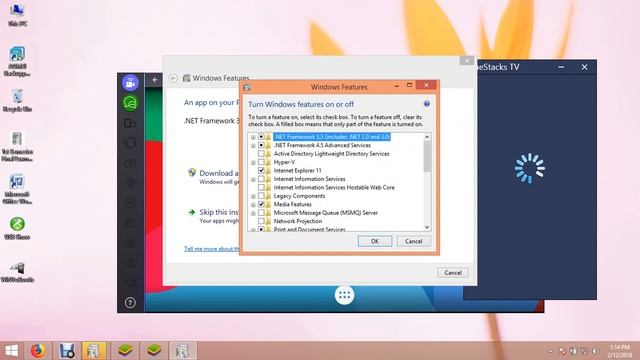Image resolution: width=640 pixels, height=360 pixels.
Task: Enable Legacy Components checkbox
Action: 261,196
